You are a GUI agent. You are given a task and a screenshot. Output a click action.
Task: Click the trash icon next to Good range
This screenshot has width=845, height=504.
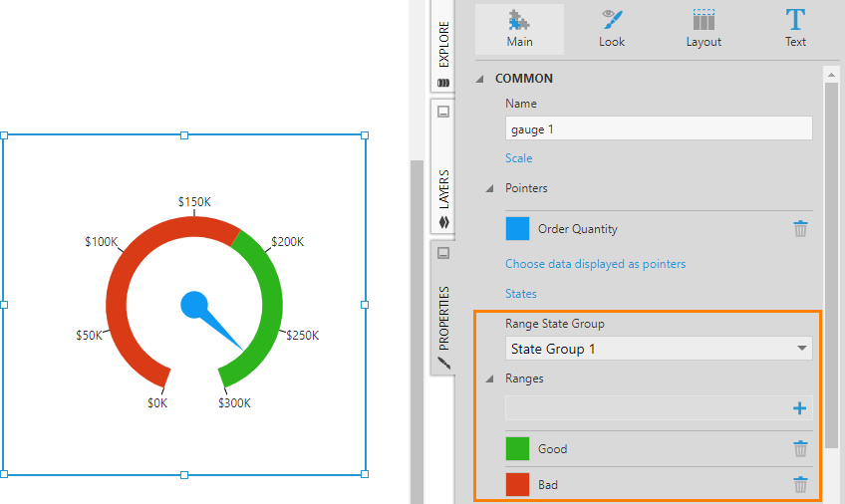tap(800, 449)
